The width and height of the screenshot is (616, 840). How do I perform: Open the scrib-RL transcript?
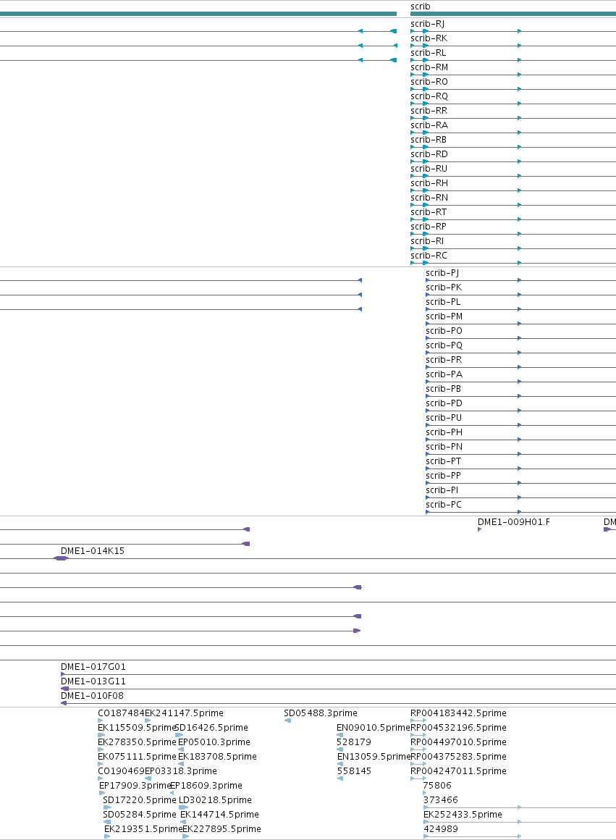428,52
